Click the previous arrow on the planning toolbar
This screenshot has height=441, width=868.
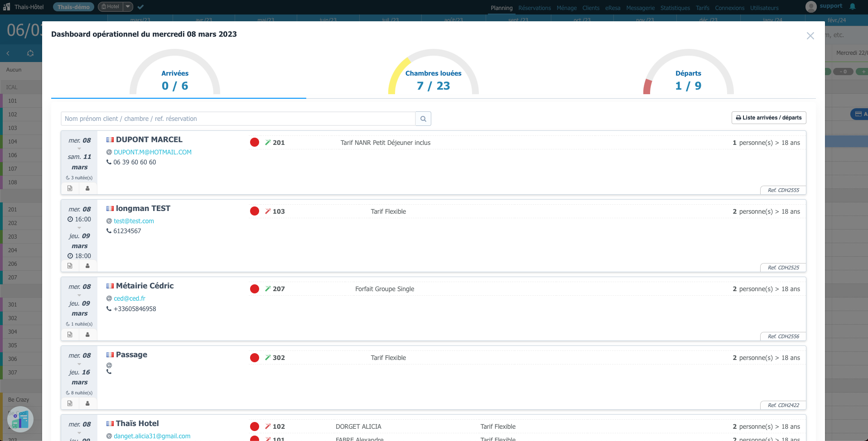pyautogui.click(x=8, y=53)
